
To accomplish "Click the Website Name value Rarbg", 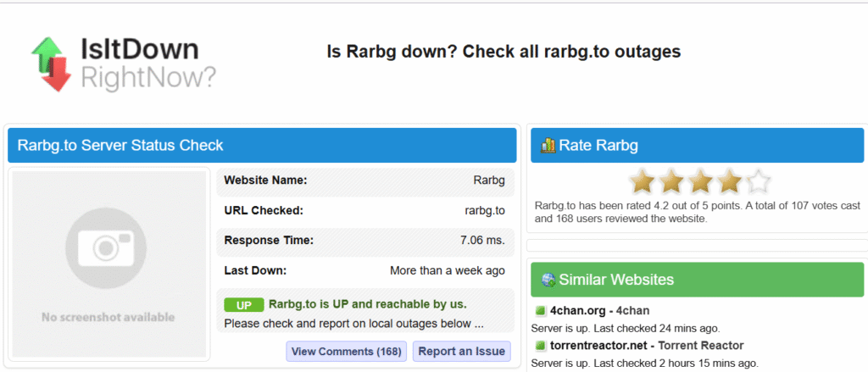I will coord(489,180).
